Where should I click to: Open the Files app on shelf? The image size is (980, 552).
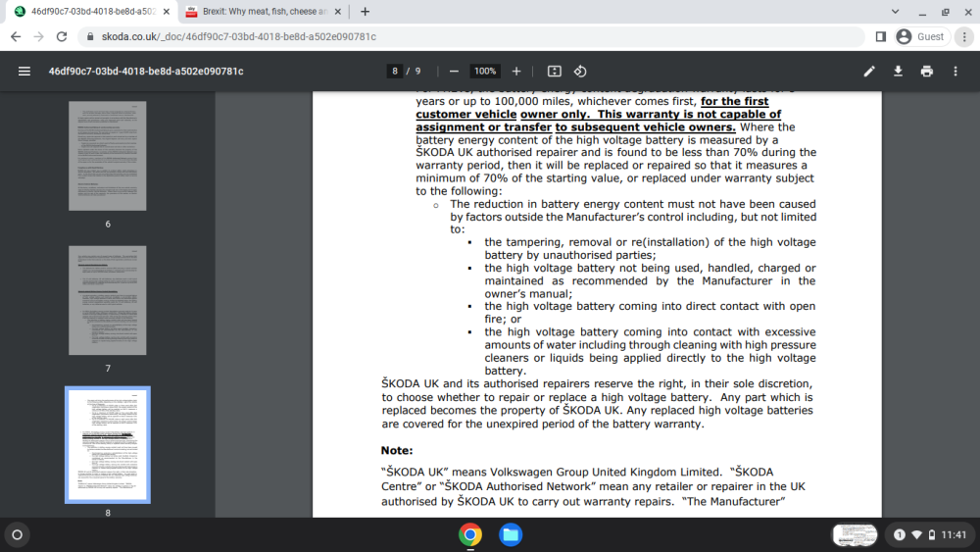(511, 535)
